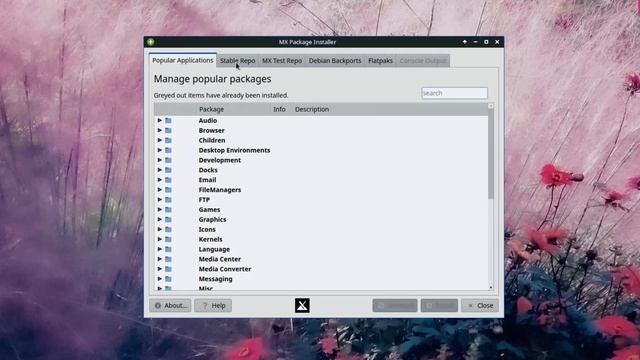
Task: Expand the Graphics category arrow
Action: [160, 219]
